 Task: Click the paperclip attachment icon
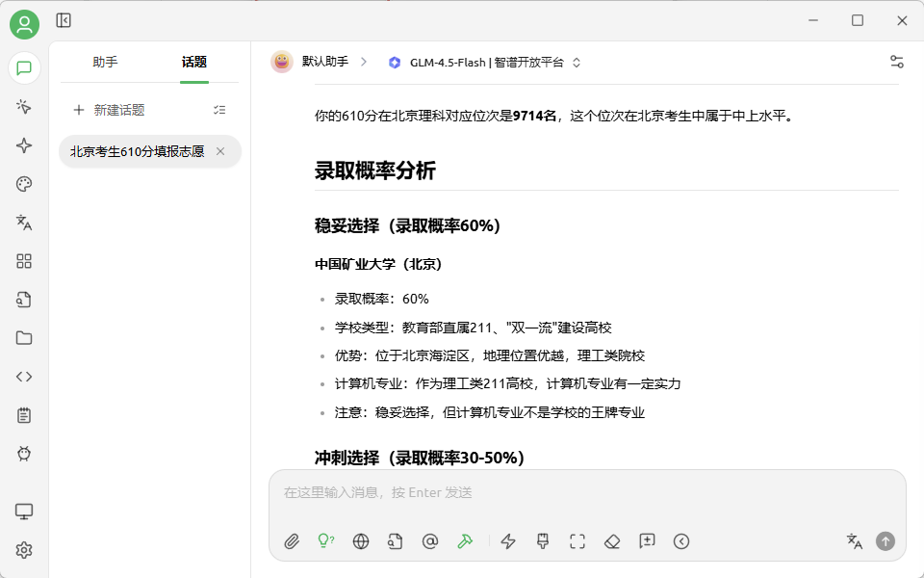pos(292,540)
